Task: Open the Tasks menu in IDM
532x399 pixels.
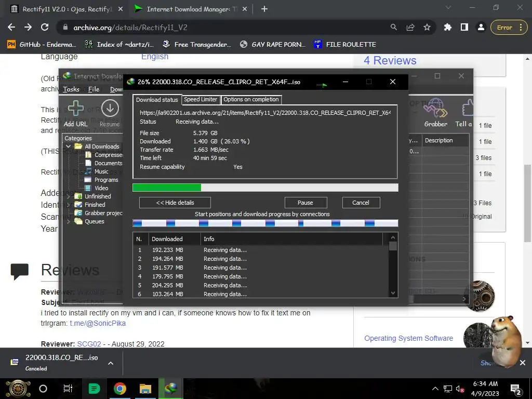Action: [x=71, y=89]
